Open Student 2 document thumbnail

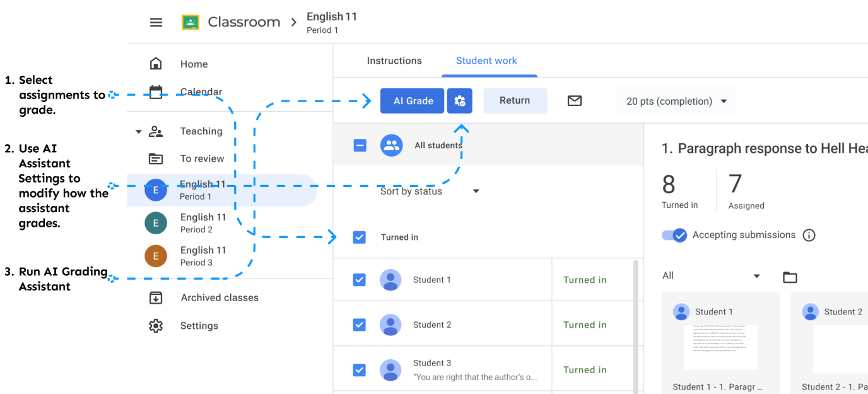point(842,349)
